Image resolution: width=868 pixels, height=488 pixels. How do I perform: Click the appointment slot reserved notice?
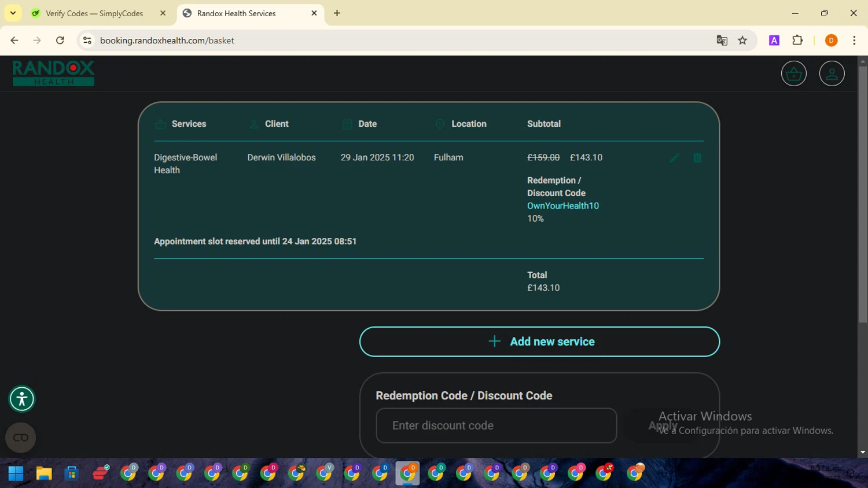(x=255, y=241)
